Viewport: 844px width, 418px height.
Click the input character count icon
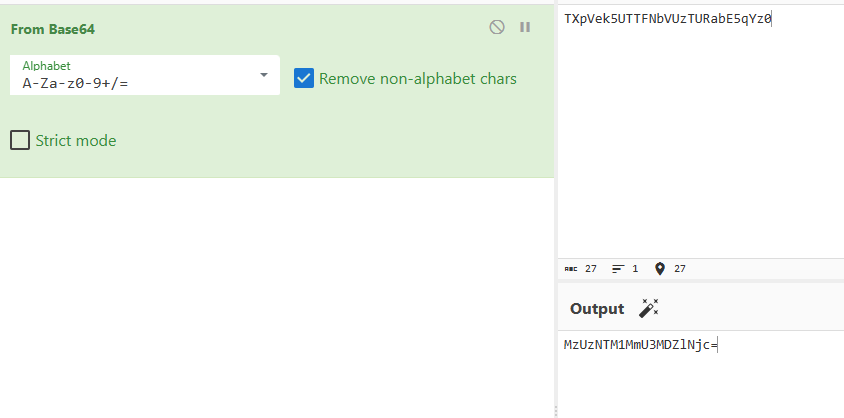tap(571, 269)
